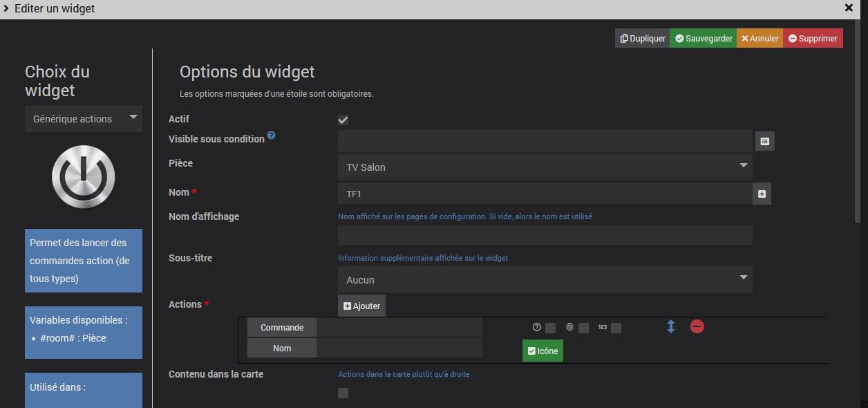868x408 pixels.
Task: Open the Générique actions widget dropdown
Action: pyautogui.click(x=83, y=119)
